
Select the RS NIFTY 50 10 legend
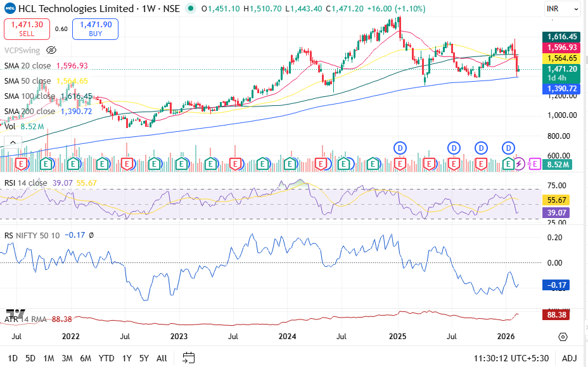coord(32,235)
